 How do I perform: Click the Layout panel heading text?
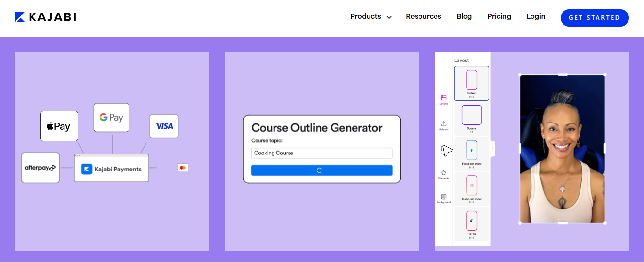[x=462, y=60]
